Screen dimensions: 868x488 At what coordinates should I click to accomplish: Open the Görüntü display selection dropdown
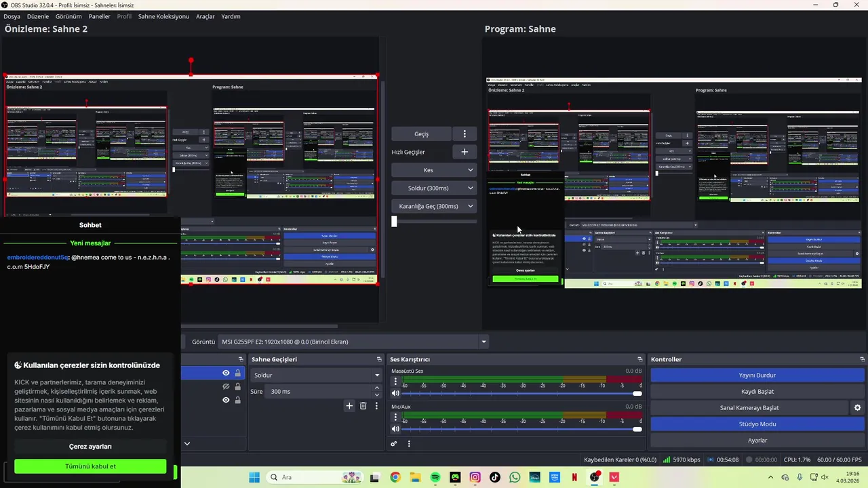coord(353,342)
